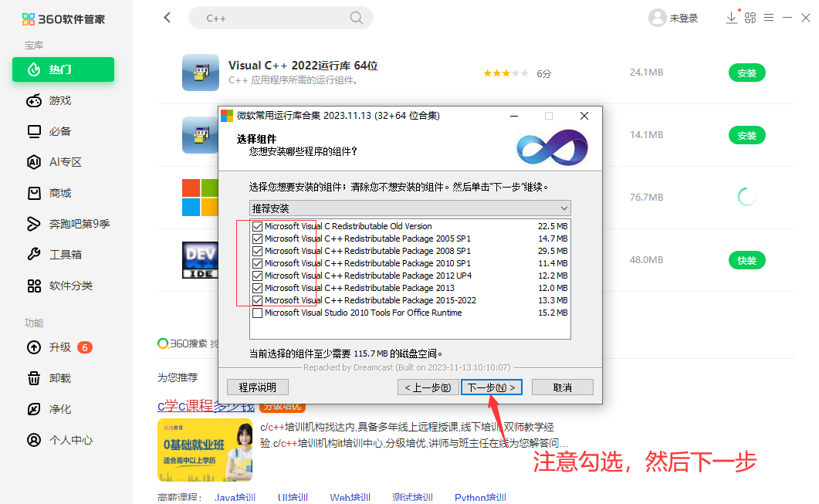Click the user avatar icon for login
The width and height of the screenshot is (819, 504).
[x=657, y=18]
